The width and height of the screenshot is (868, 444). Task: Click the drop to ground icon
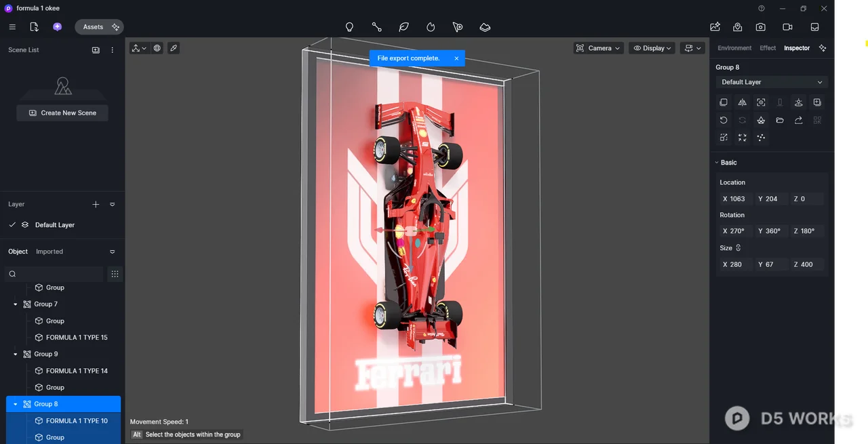point(798,102)
